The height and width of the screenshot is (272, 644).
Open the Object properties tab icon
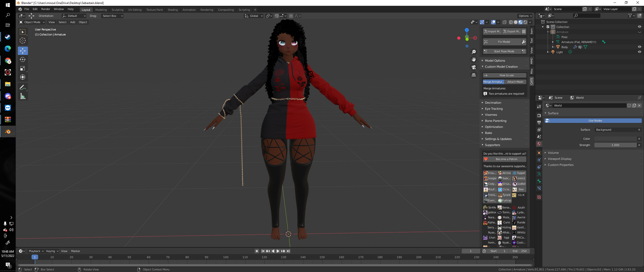[x=539, y=153]
